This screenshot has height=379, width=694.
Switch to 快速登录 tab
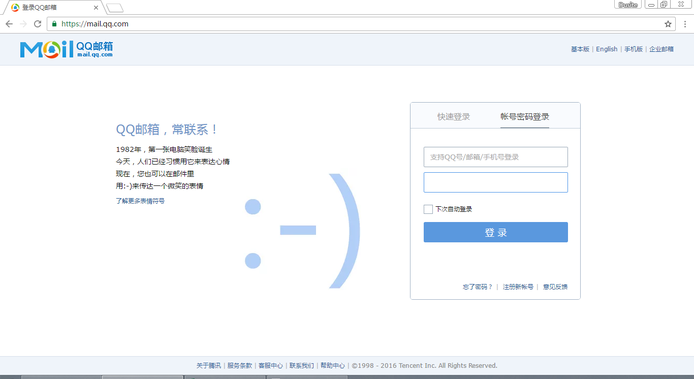[454, 117]
